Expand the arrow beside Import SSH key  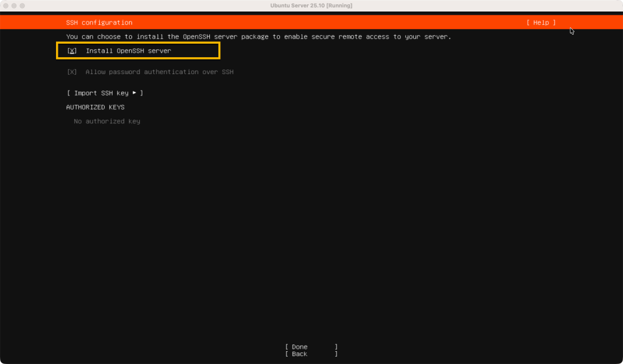[135, 93]
